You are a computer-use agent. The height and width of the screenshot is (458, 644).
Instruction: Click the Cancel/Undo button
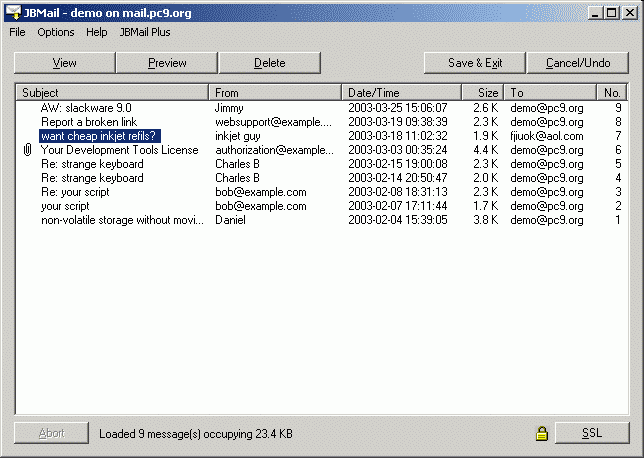click(578, 63)
